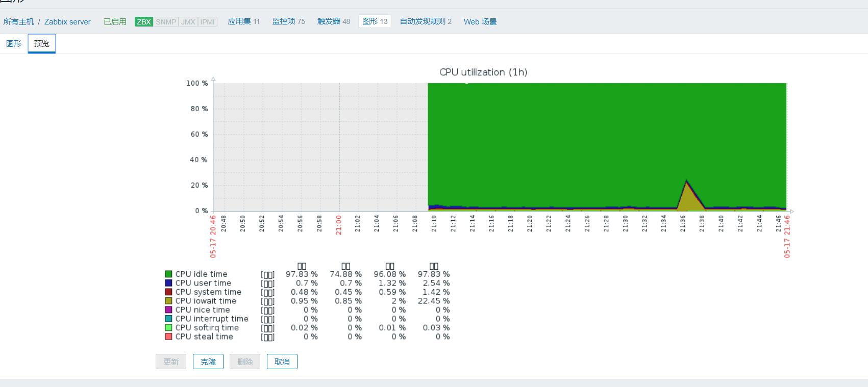Screen dimensions: 868x387
Task: Open 图形 13 graphs list
Action: (375, 21)
